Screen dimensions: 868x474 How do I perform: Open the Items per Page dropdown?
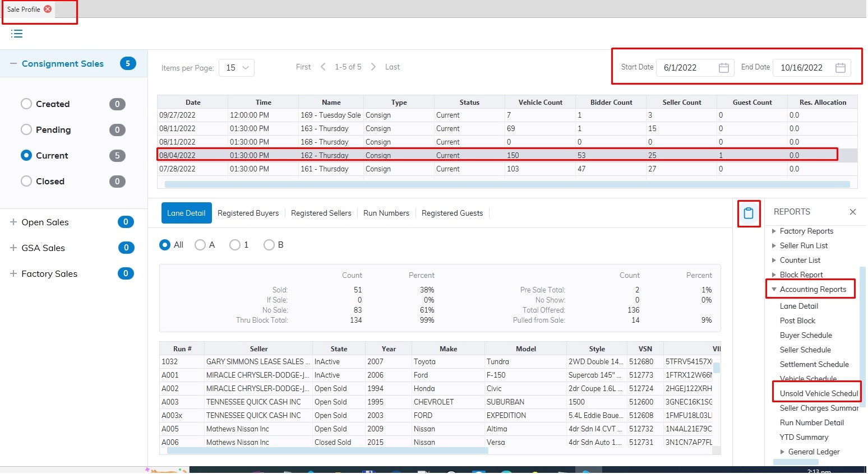pyautogui.click(x=237, y=68)
